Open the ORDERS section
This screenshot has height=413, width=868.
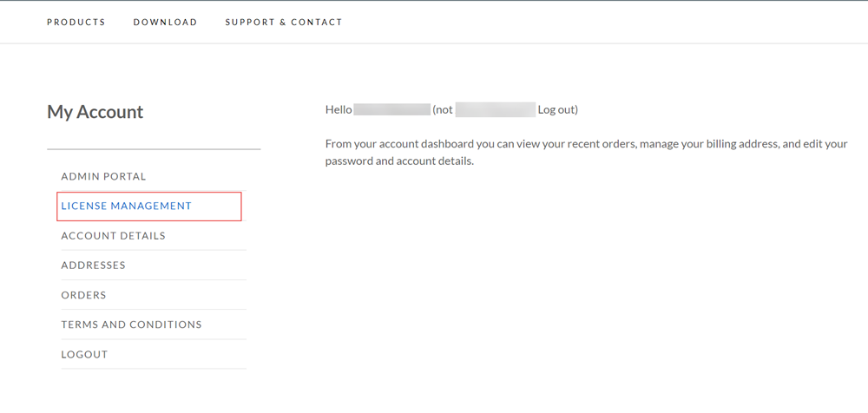pyautogui.click(x=83, y=295)
